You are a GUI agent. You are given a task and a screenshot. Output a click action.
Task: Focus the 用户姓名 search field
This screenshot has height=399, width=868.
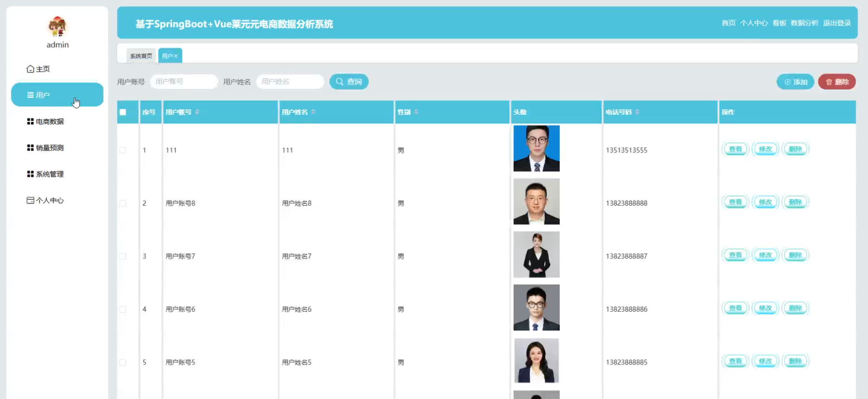point(290,82)
